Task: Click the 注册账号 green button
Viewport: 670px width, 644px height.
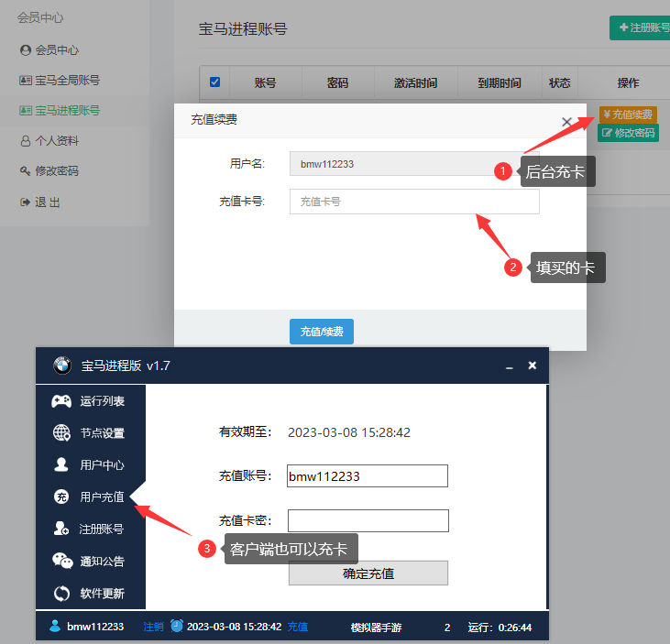Action: 640,27
